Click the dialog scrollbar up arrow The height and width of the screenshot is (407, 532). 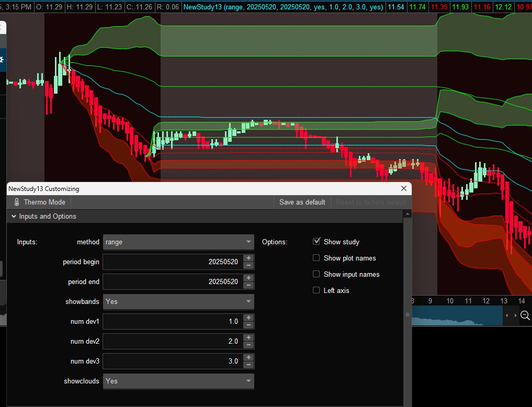408,214
